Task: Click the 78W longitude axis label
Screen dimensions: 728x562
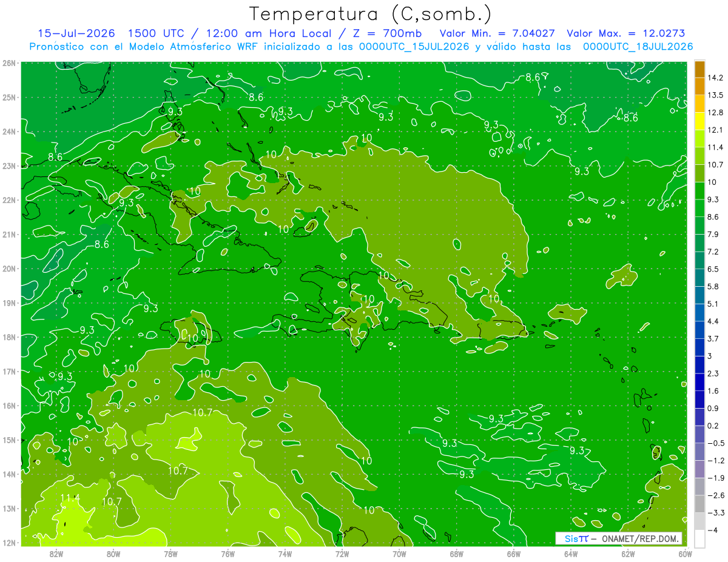Action: tap(170, 553)
